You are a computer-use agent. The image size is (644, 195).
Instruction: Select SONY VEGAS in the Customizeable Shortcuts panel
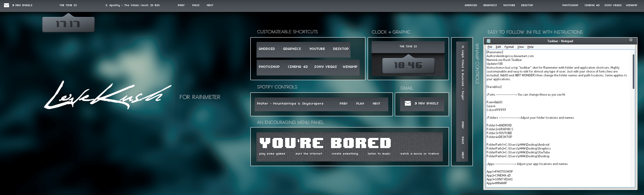(325, 67)
